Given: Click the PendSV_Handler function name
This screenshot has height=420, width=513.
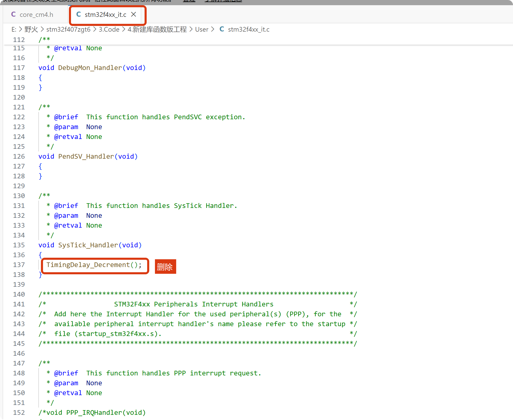Looking at the screenshot, I should [x=86, y=156].
